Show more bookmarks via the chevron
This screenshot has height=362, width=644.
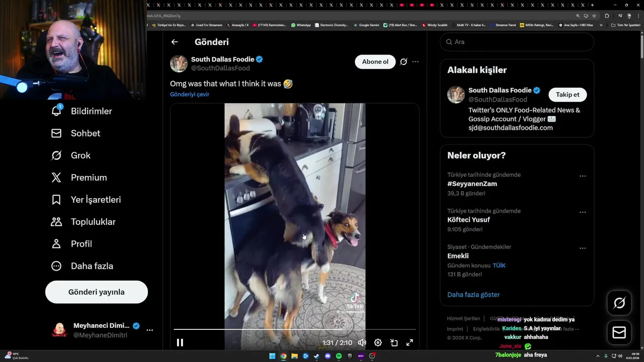601,25
